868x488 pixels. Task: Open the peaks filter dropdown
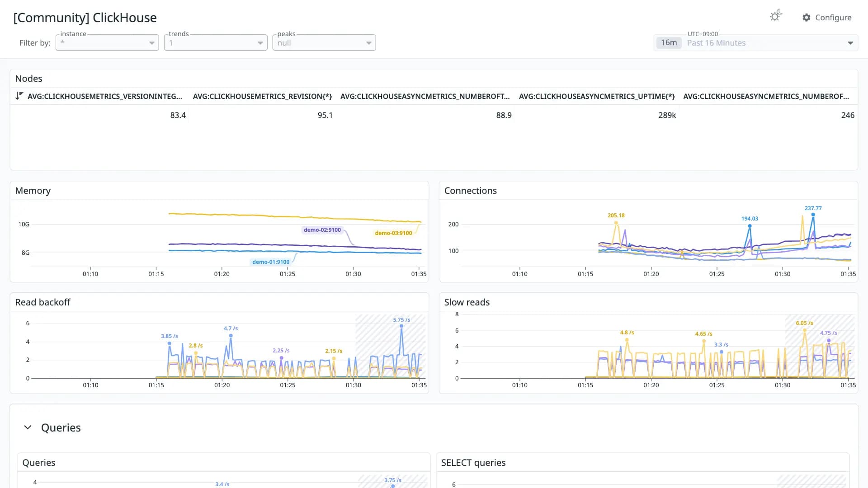click(x=324, y=42)
